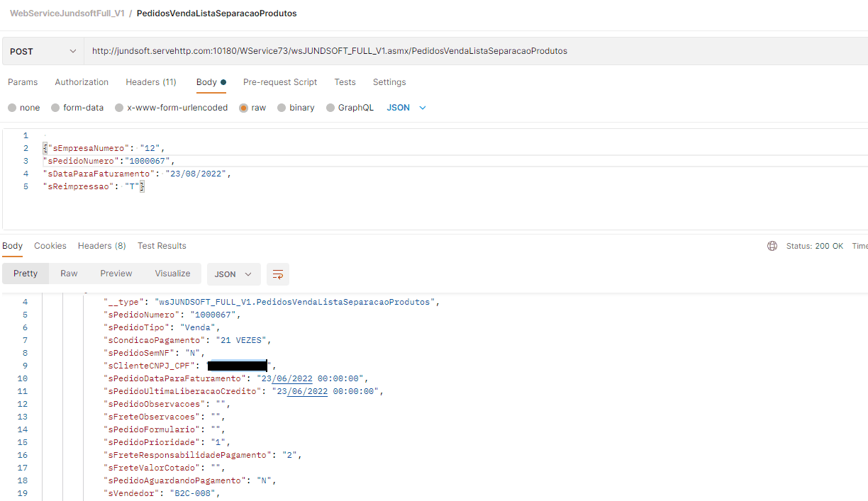Select the 'none' body type radio

click(x=12, y=108)
